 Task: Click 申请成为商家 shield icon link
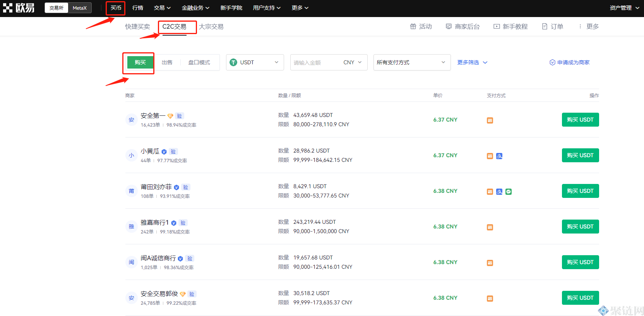569,62
